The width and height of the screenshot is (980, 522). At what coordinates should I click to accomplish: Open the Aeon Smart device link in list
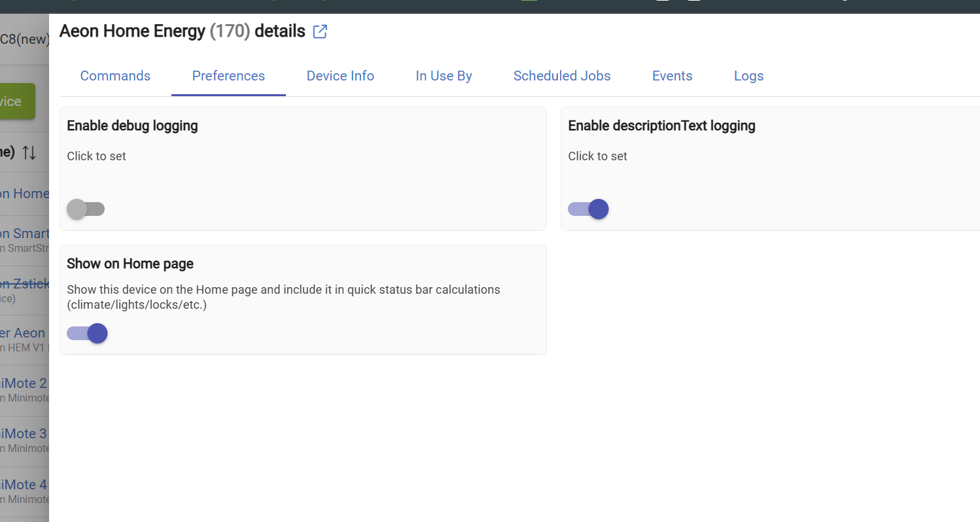click(24, 234)
